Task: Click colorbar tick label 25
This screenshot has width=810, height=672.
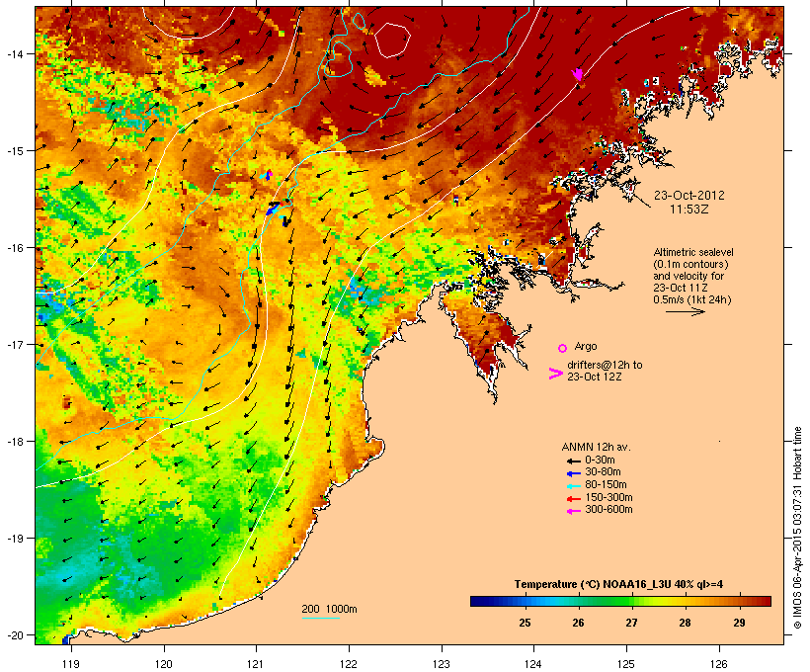Action: (525, 623)
